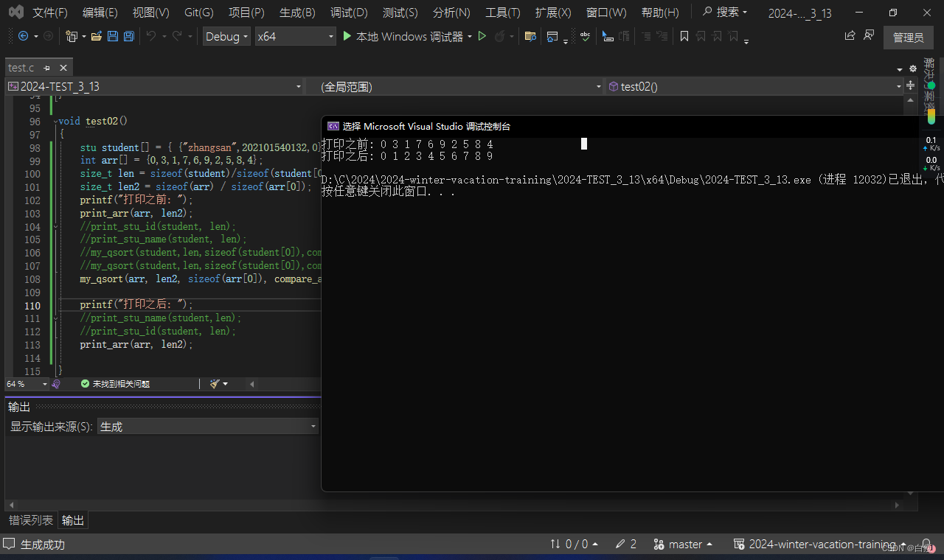Open the debugger target dropdown arrow
The height and width of the screenshot is (560, 944).
coord(470,37)
